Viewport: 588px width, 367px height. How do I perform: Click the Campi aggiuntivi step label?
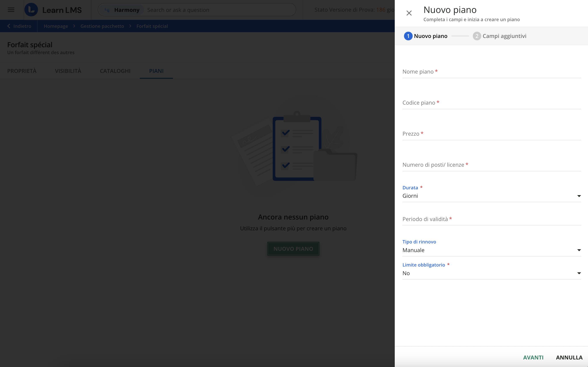coord(504,36)
